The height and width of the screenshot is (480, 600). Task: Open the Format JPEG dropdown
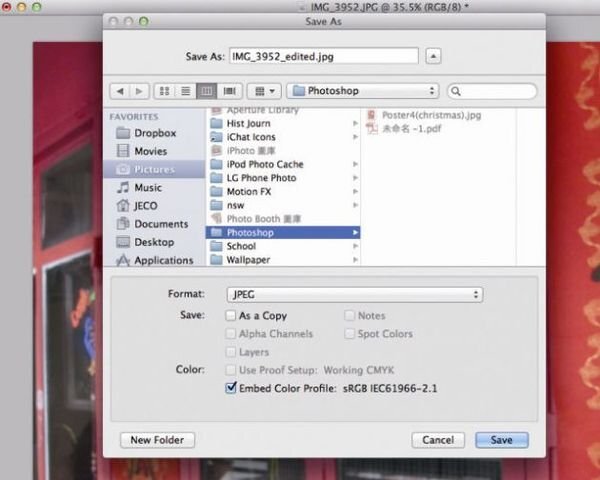click(x=354, y=295)
